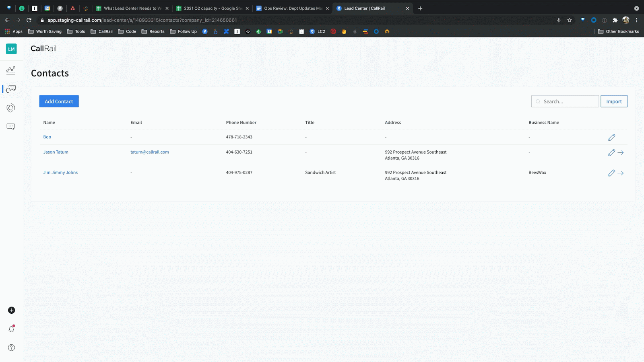Click the CallRail logo
Viewport: 644px width, 362px height.
[x=43, y=49]
